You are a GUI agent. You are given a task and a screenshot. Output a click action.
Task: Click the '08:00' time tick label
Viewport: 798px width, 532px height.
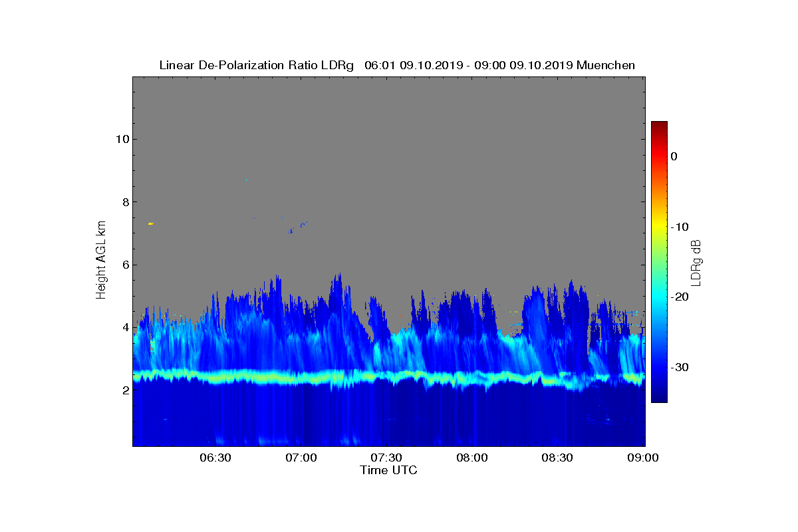(472, 458)
